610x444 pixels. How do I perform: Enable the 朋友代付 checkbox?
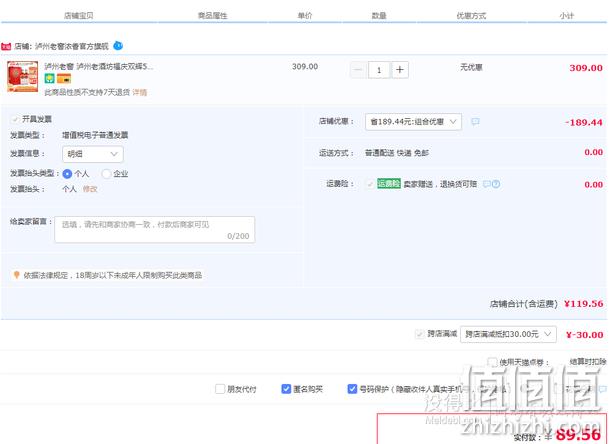point(220,389)
